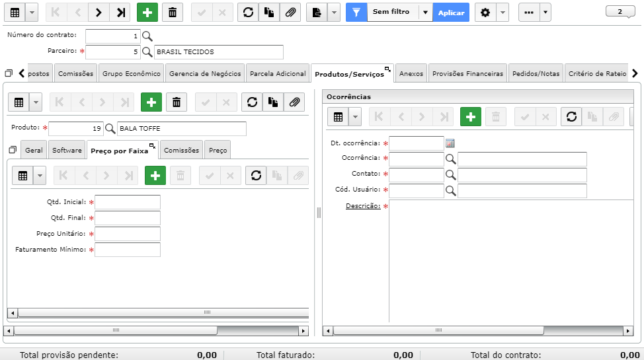Search Ocorrência with magnifier icon

click(x=451, y=159)
